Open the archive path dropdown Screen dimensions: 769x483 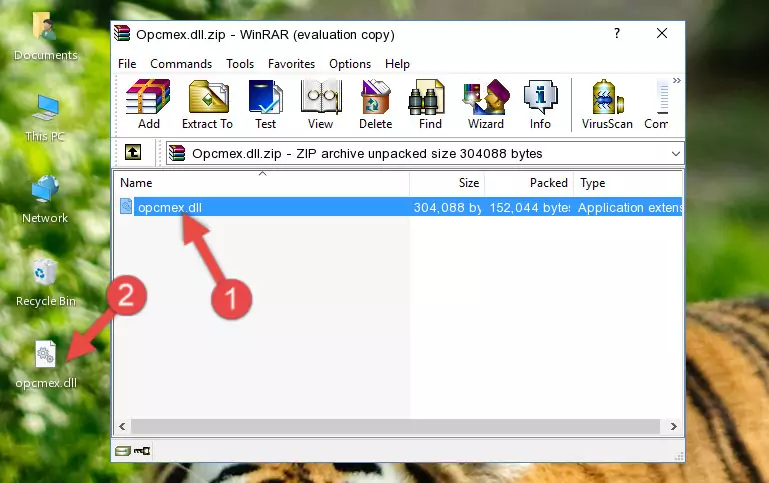tap(675, 153)
